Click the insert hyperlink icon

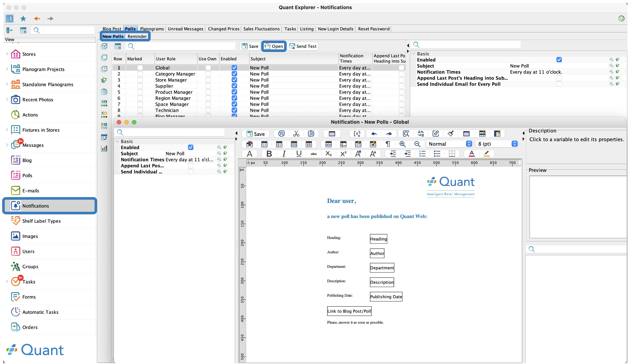pos(436,134)
